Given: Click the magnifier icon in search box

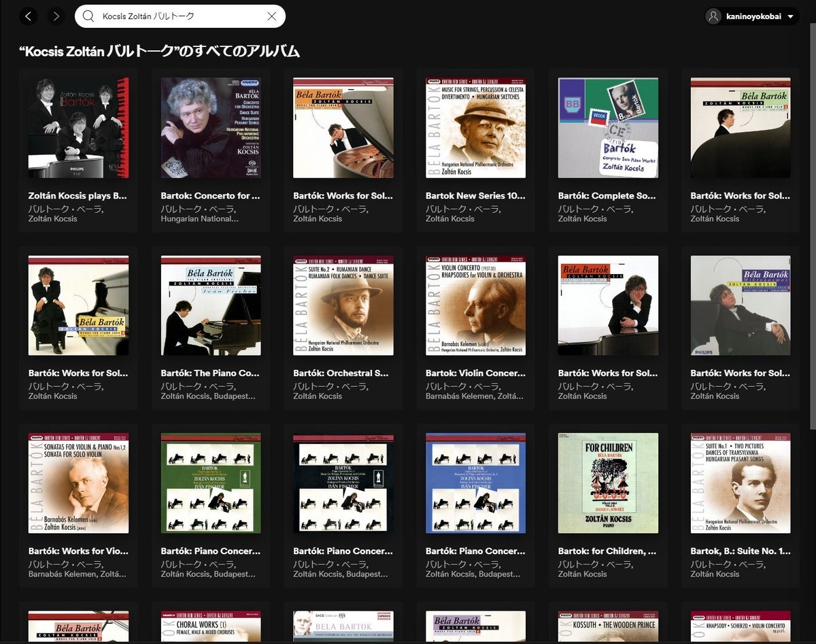Looking at the screenshot, I should pos(88,16).
